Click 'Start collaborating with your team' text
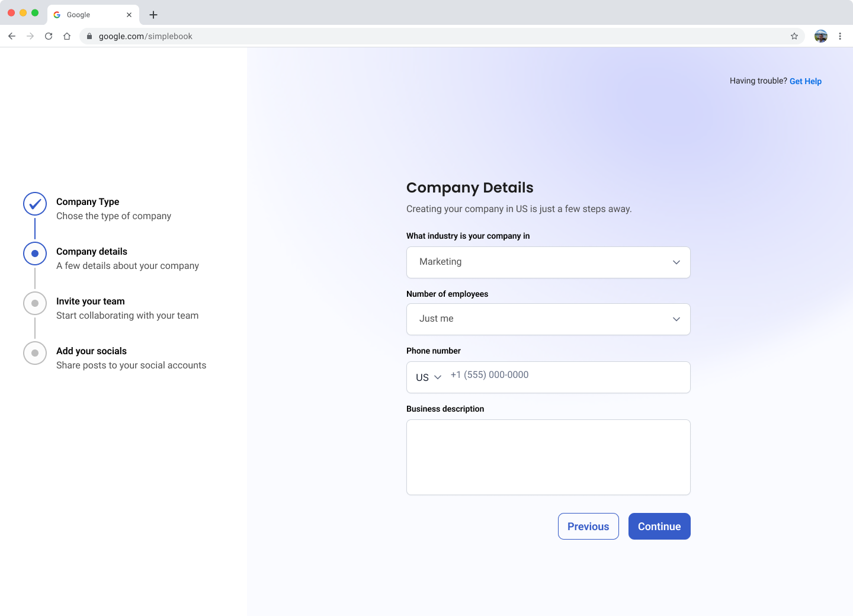853x616 pixels. [x=127, y=316]
